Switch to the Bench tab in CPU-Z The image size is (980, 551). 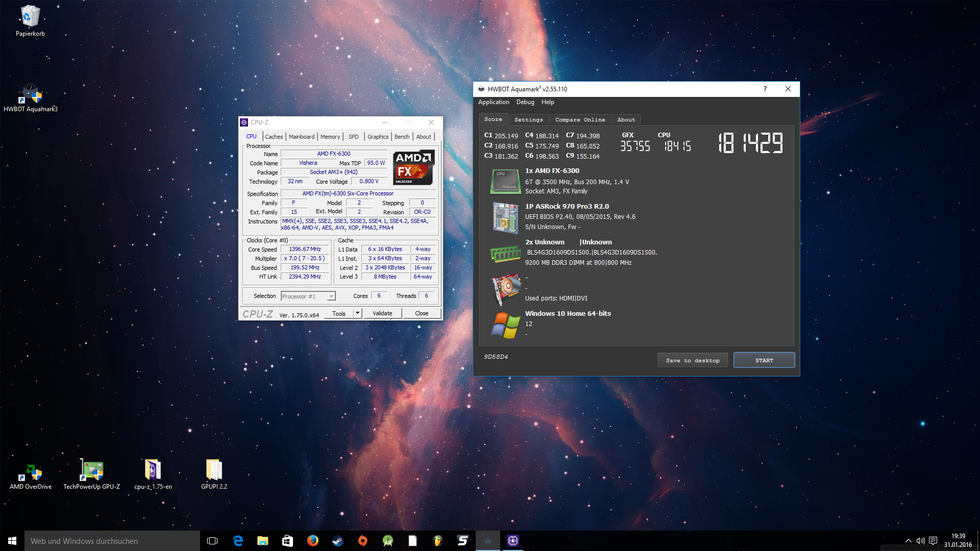click(402, 137)
